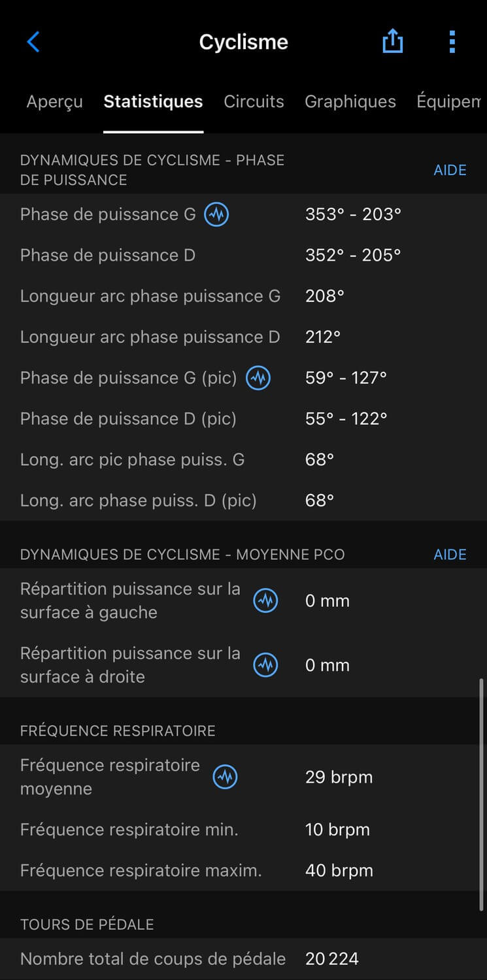487x980 pixels.
Task: Tap chart icon beside Phase de puissance G
Action: (216, 214)
